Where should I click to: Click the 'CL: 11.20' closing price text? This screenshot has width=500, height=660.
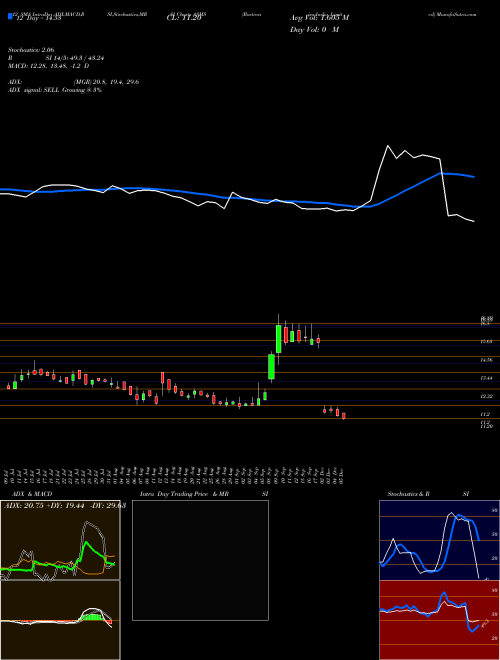pyautogui.click(x=184, y=18)
